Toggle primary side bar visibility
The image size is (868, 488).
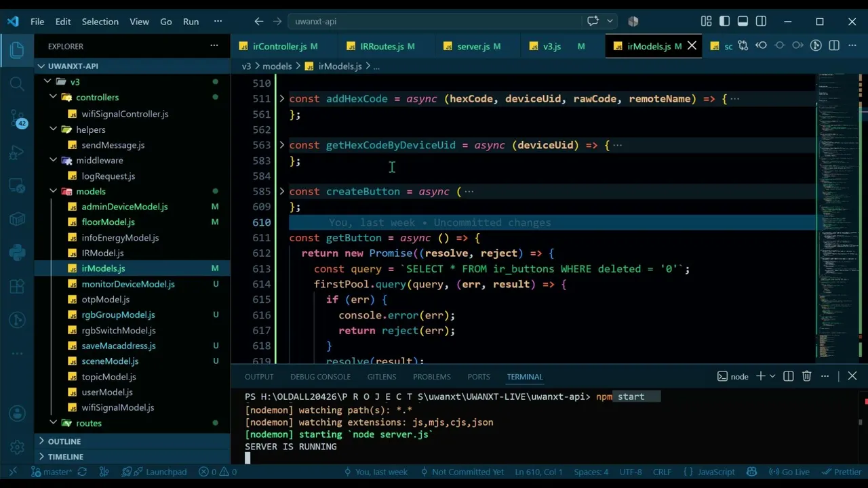click(x=724, y=21)
